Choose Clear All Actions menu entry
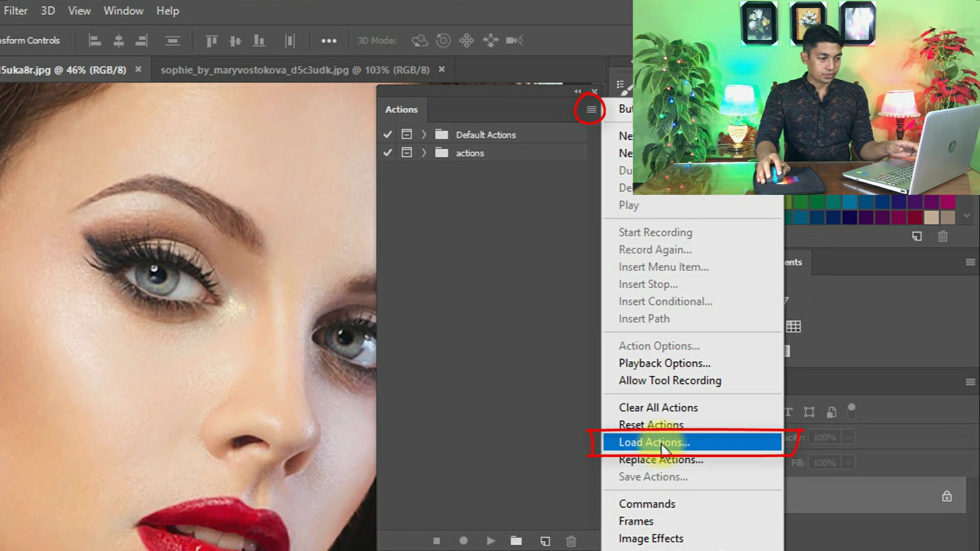Image resolution: width=980 pixels, height=551 pixels. pyautogui.click(x=692, y=408)
